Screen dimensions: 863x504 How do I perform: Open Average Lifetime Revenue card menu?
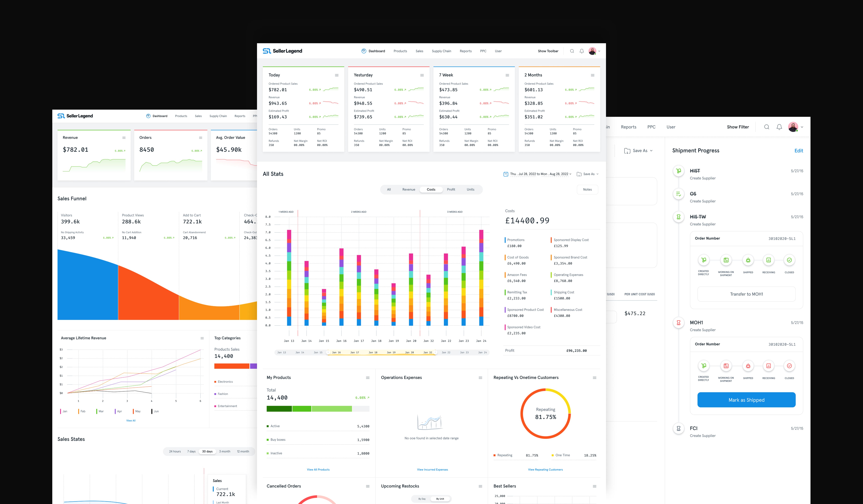[x=202, y=338]
